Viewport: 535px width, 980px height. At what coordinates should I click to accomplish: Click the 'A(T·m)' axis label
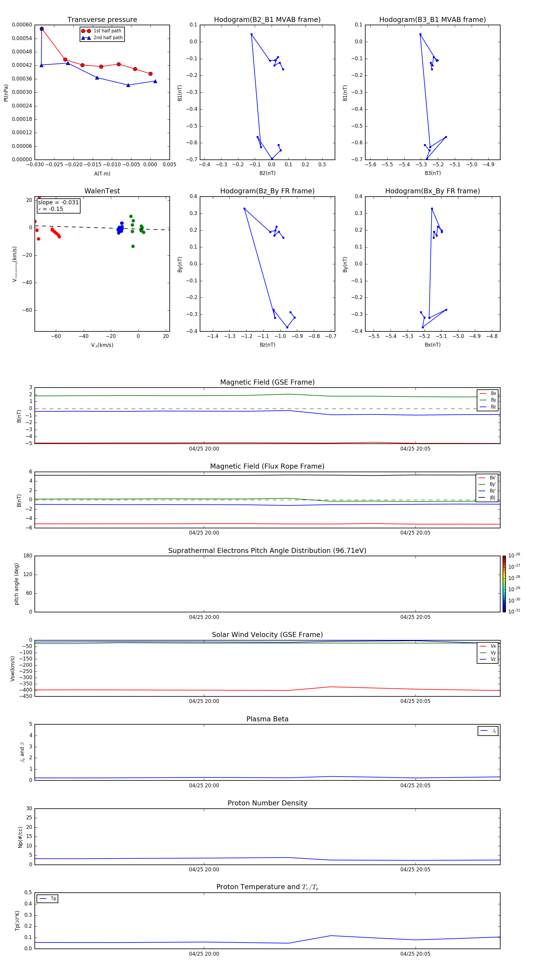click(x=102, y=173)
